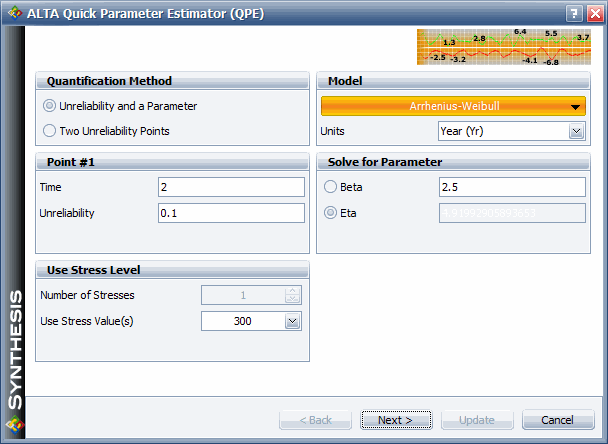Click the Unreliability value field

[231, 213]
